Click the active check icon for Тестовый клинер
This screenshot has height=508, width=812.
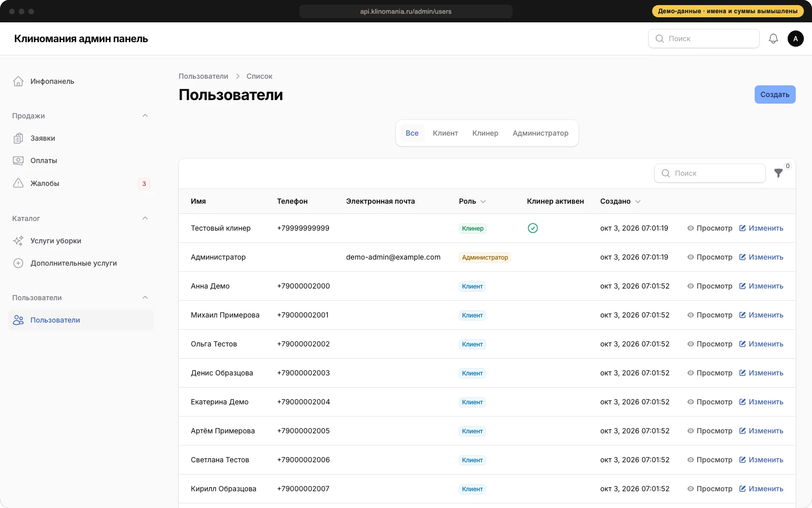click(x=533, y=228)
